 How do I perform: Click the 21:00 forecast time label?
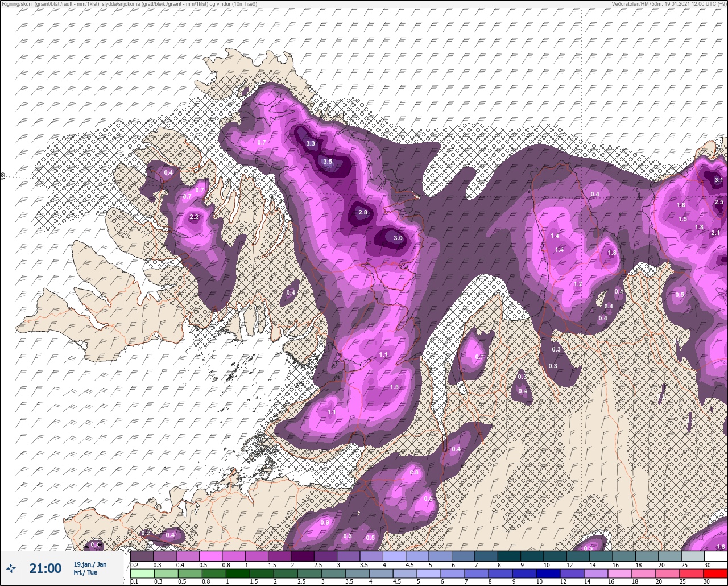pyautogui.click(x=45, y=568)
